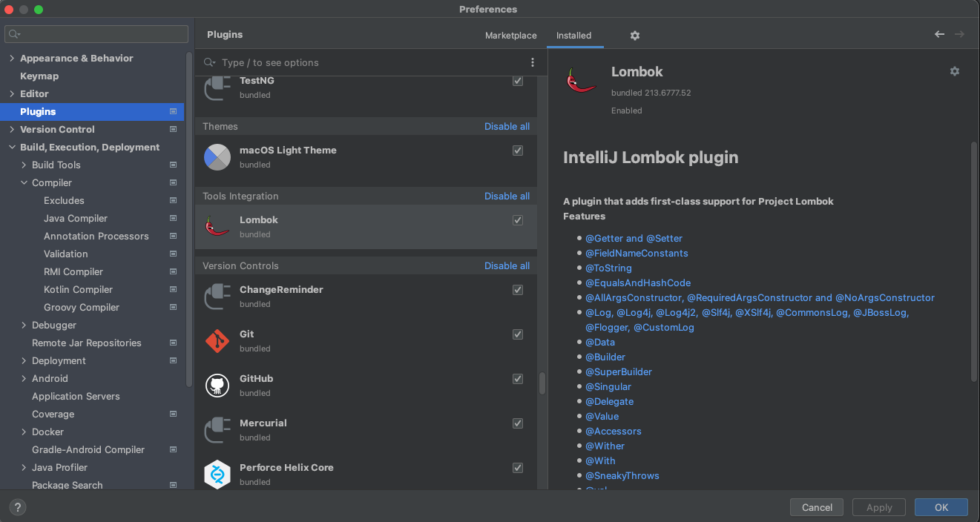Click the project-level icon beside Remote Jar Repositories

coord(173,343)
